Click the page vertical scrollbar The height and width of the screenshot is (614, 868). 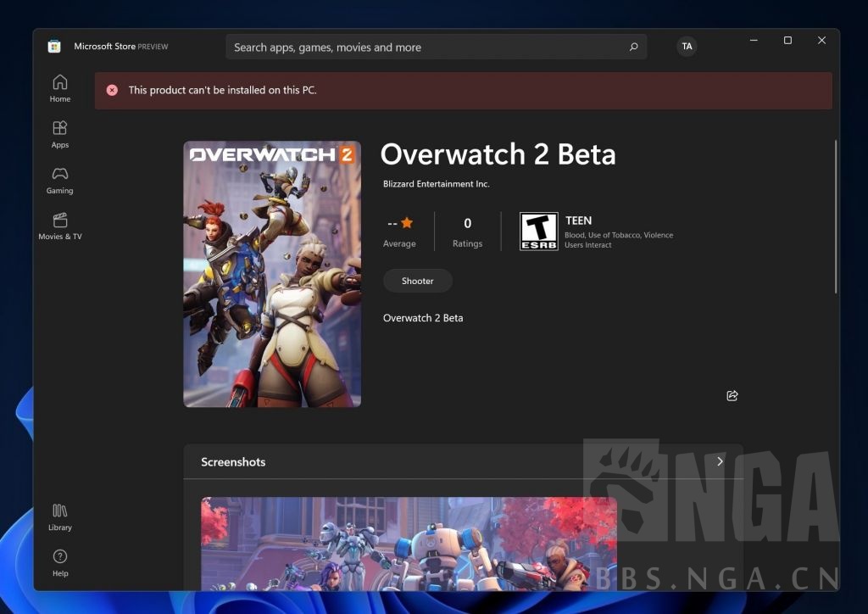[x=836, y=217]
